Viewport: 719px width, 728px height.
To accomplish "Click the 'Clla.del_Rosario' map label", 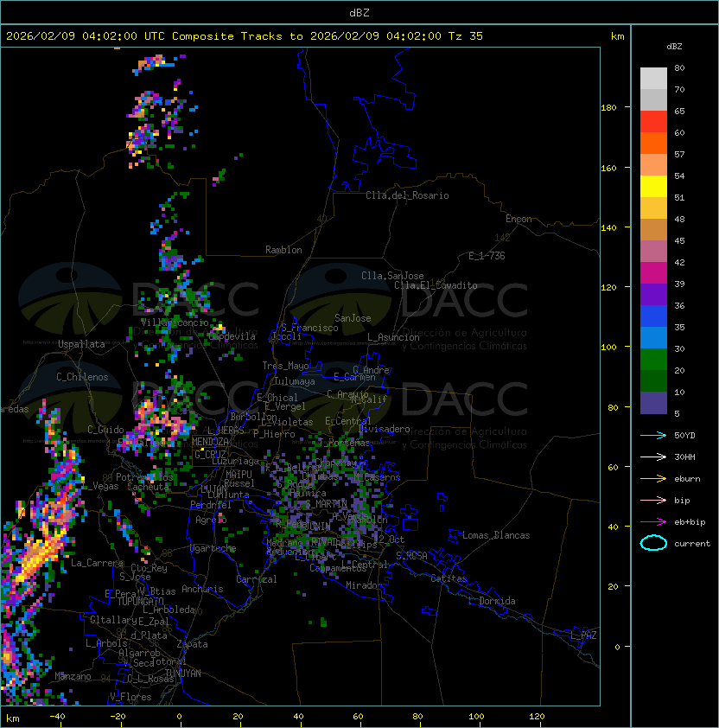I will click(x=407, y=195).
